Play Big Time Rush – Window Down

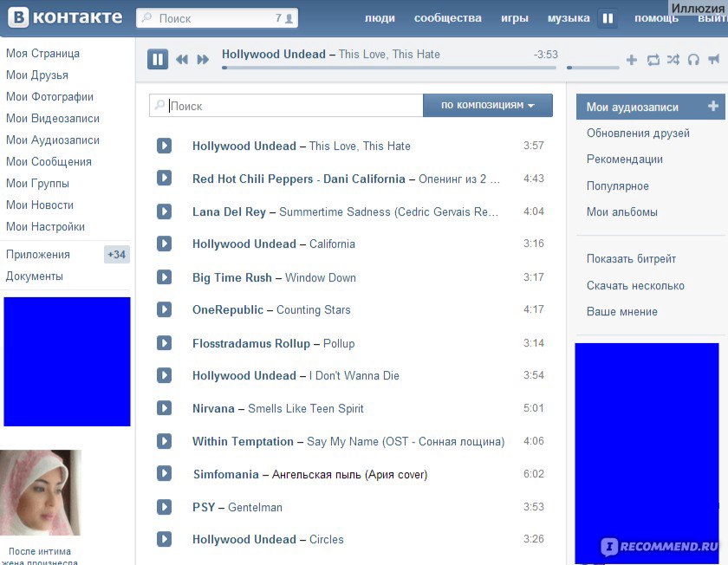pyautogui.click(x=164, y=277)
